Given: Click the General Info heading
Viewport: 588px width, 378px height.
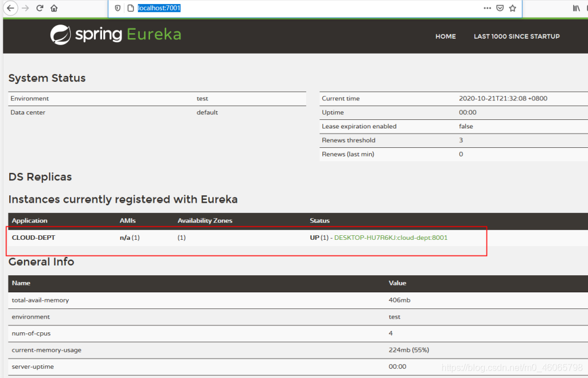Looking at the screenshot, I should click(x=41, y=262).
